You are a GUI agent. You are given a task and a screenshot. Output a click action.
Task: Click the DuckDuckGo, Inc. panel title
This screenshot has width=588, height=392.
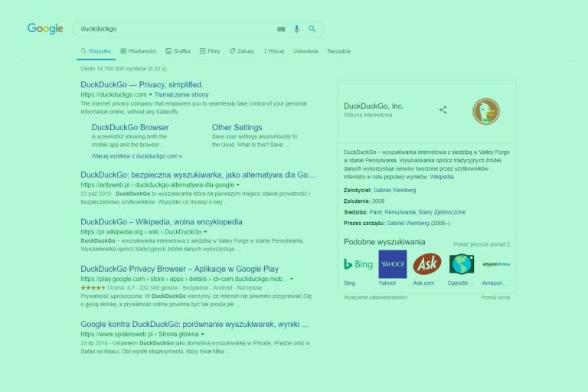click(x=374, y=106)
